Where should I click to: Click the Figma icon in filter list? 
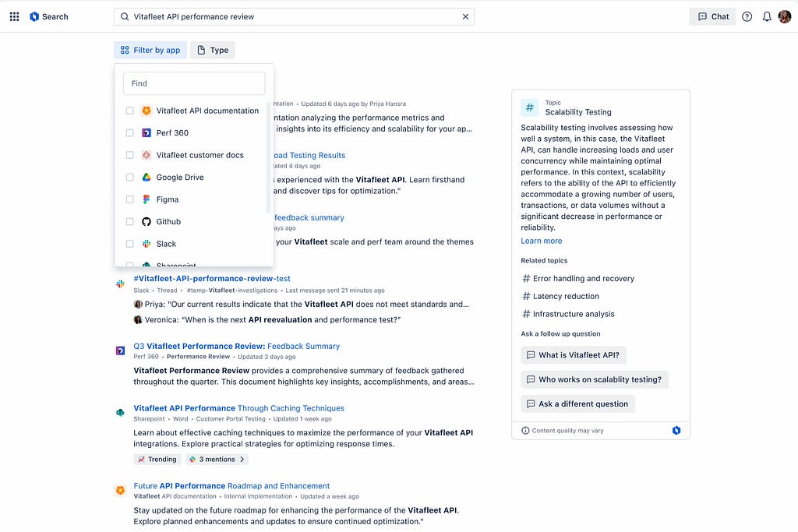click(x=146, y=199)
